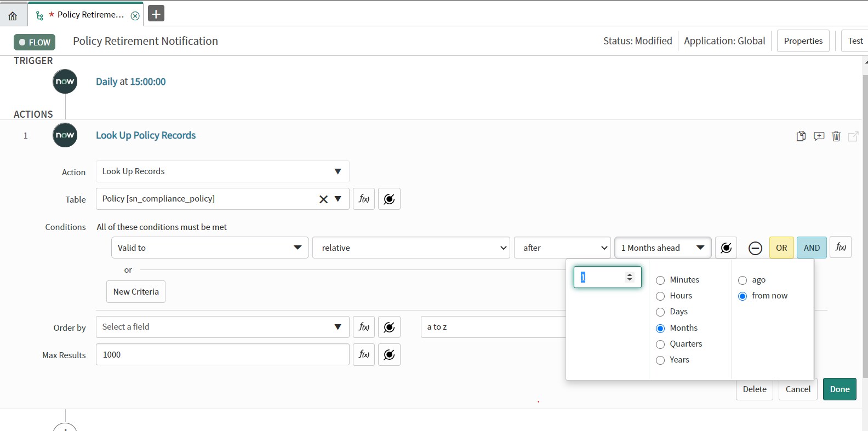
Task: Click the Max Results input field
Action: coord(222,355)
